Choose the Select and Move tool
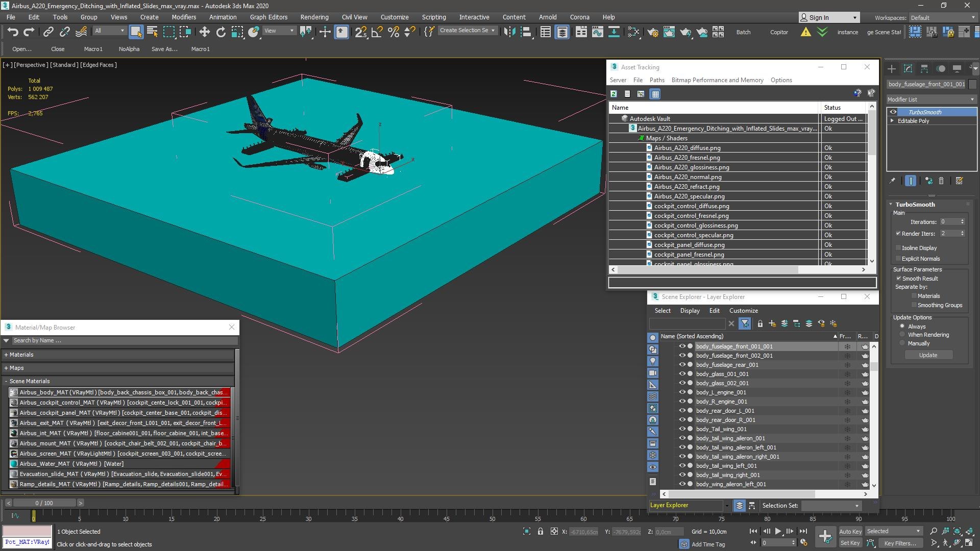Image resolution: width=980 pixels, height=551 pixels. point(204,32)
